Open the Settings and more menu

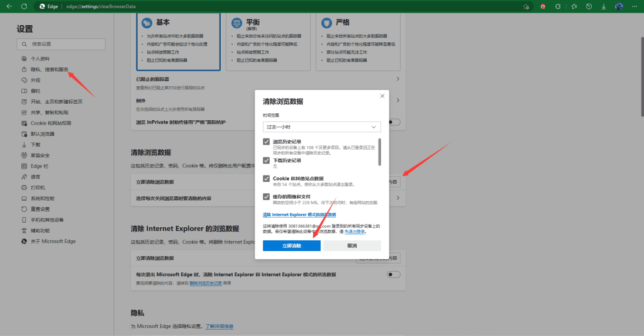tap(635, 6)
